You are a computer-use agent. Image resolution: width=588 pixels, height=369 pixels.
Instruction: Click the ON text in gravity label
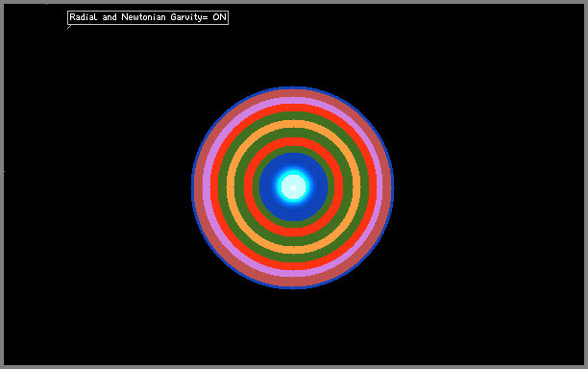(219, 17)
